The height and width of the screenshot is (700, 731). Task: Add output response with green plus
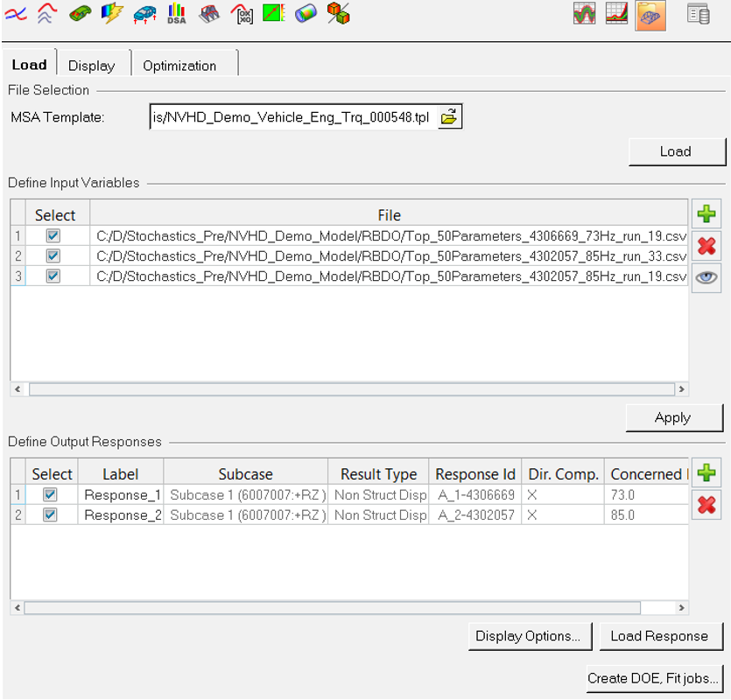pos(706,473)
